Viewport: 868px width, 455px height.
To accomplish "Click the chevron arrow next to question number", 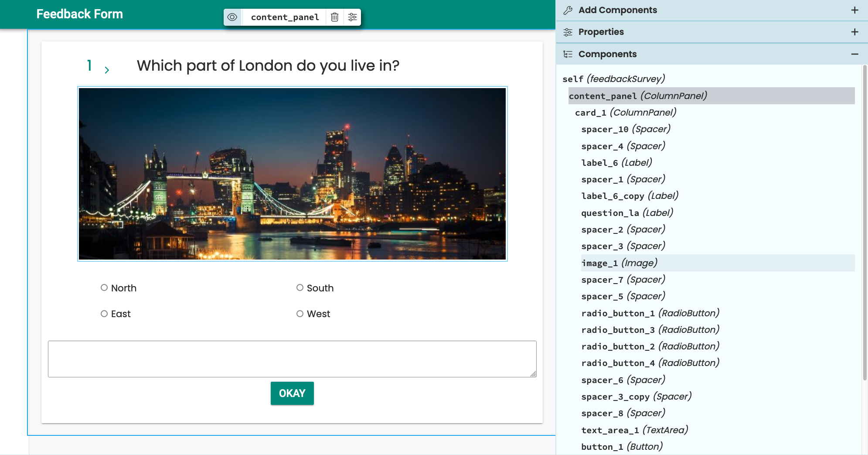I will click(107, 70).
